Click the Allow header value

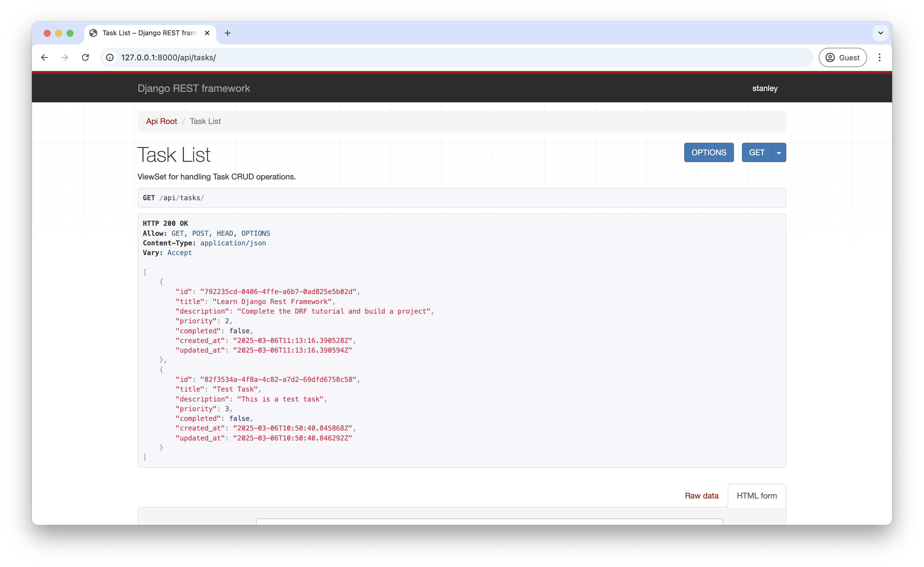[220, 233]
